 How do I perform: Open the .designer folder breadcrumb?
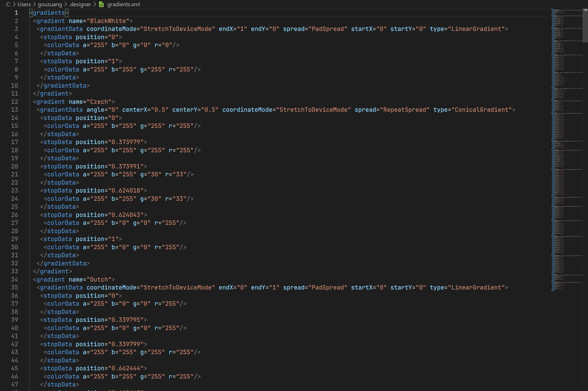pyautogui.click(x=80, y=4)
